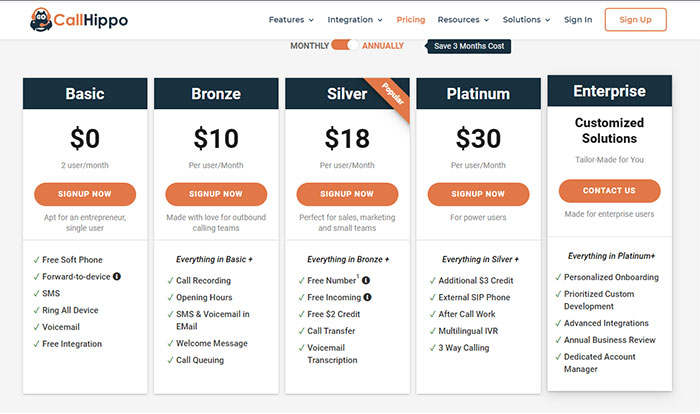Viewport: 700px width, 414px height.
Task: Click the Platinum plan header
Action: (x=479, y=94)
